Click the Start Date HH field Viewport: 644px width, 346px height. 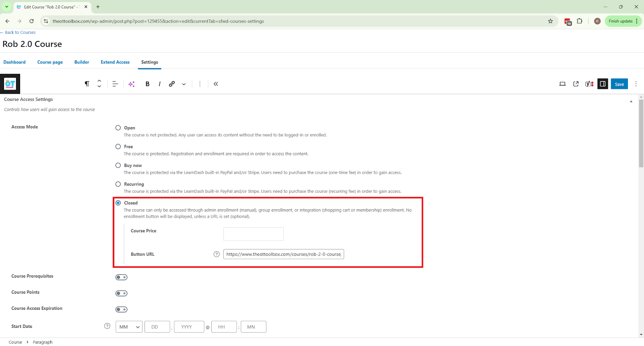click(x=224, y=327)
